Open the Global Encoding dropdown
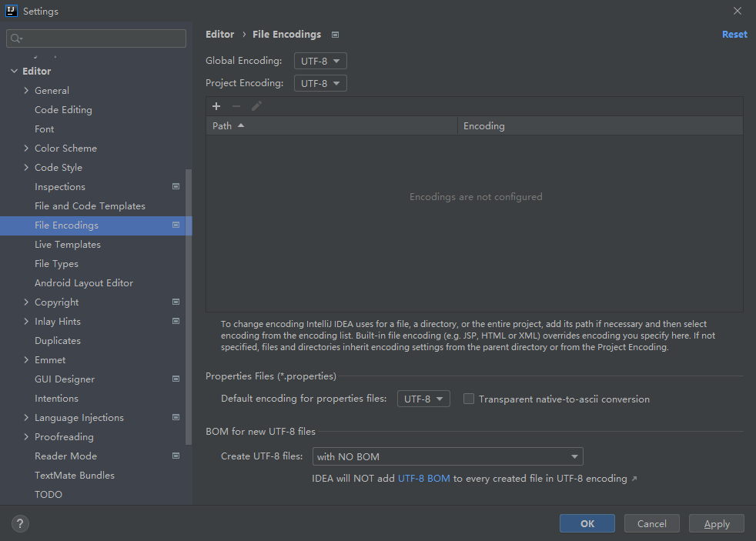 320,61
